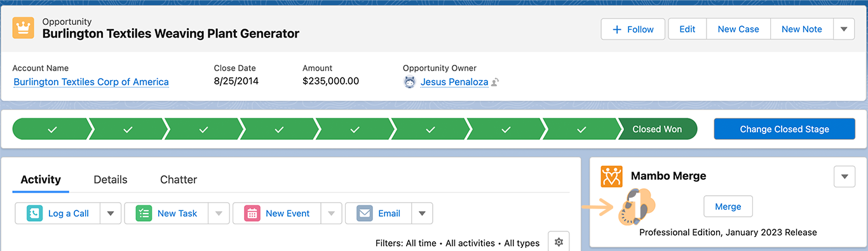Click the Opportunity crown icon
This screenshot has width=868, height=251.
coord(24,28)
